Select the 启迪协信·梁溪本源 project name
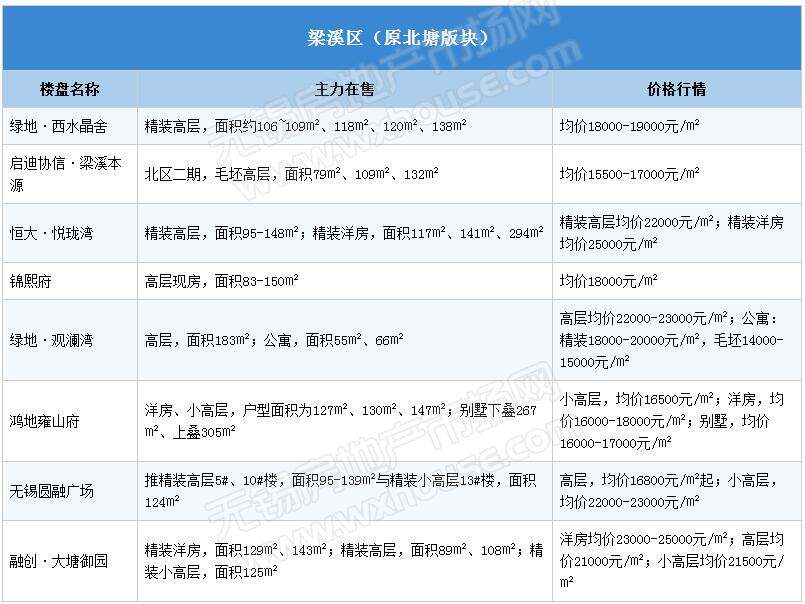This screenshot has width=805, height=604. [66, 174]
